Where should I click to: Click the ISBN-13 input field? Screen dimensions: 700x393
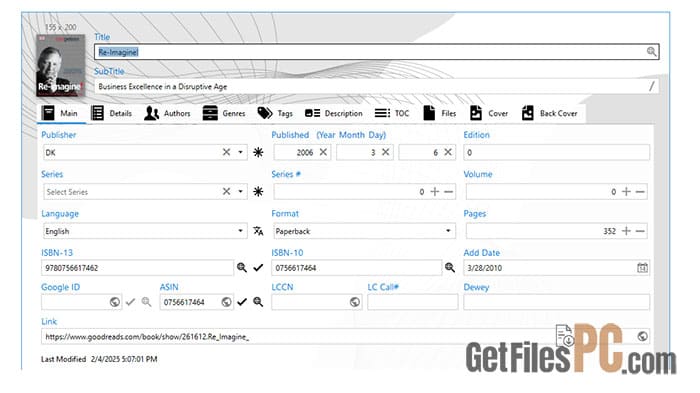click(x=137, y=268)
